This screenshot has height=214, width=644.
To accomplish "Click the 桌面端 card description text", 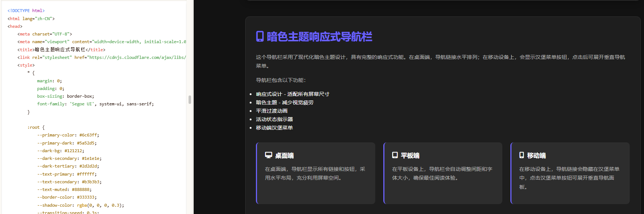I will pos(315,173).
